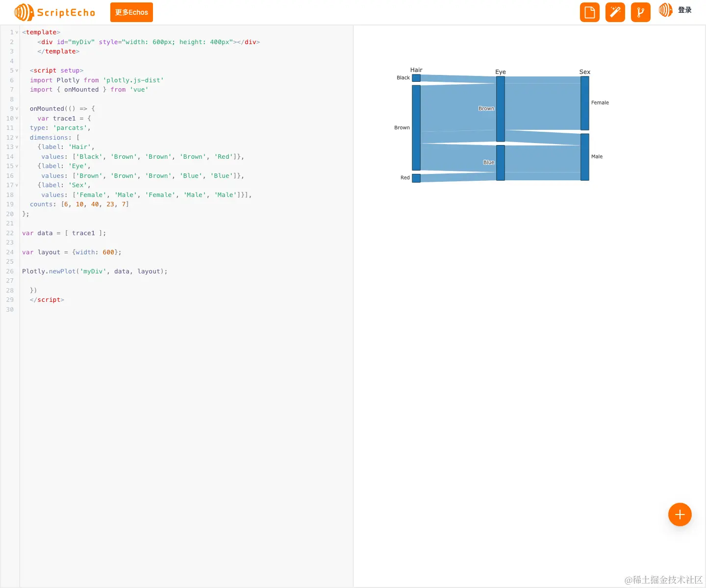
Task: Click the import onMounted from 'vue' line
Action: click(x=89, y=90)
